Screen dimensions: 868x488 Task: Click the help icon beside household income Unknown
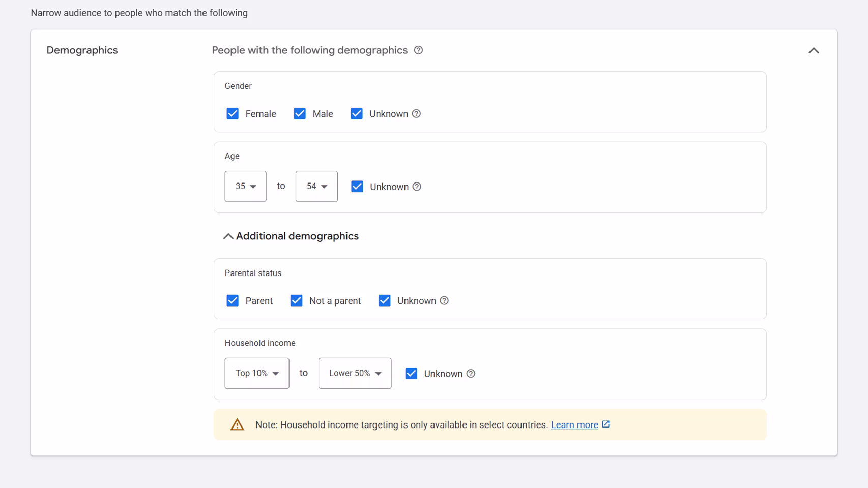click(471, 374)
